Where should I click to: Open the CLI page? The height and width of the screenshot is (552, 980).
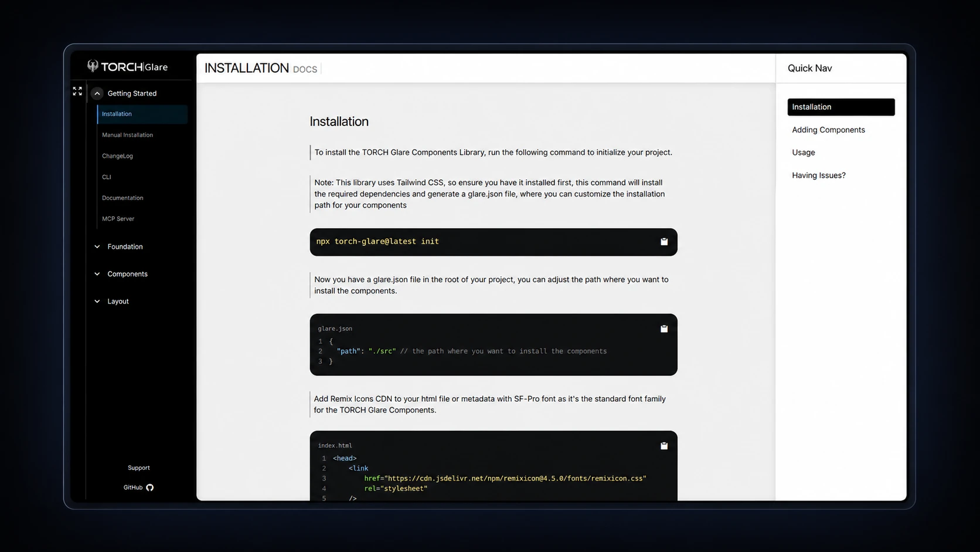click(x=106, y=177)
